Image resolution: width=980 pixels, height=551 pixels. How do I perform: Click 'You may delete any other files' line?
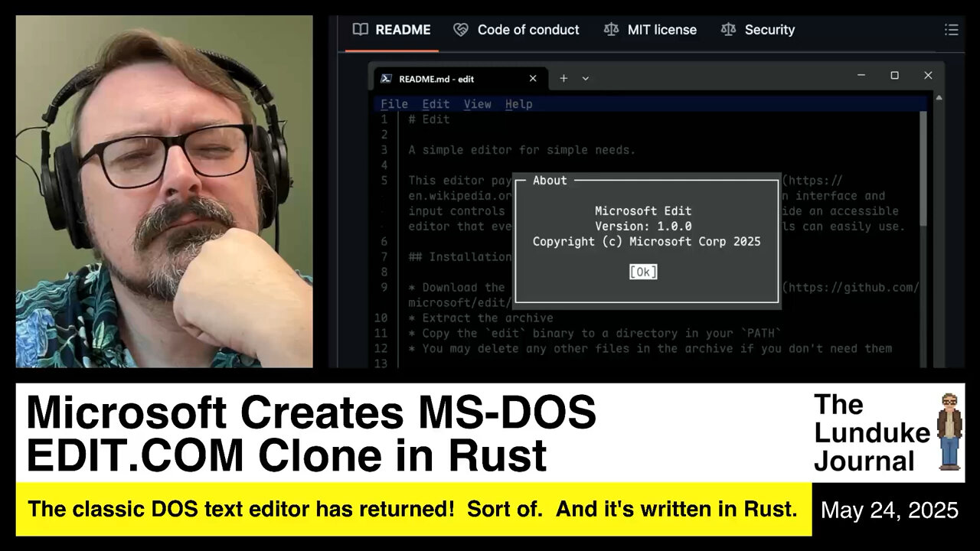[x=650, y=348]
